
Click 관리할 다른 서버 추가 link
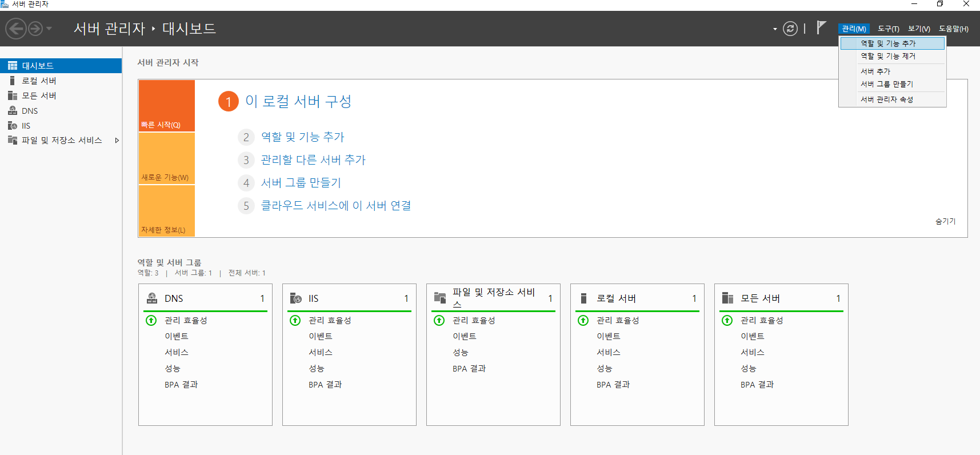pos(313,160)
